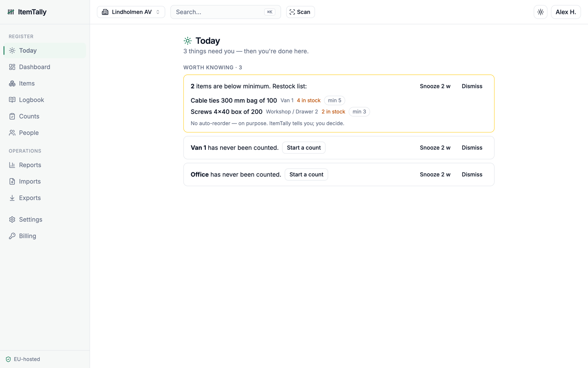Click the ⌘K shortcut badge
The width and height of the screenshot is (588, 368).
[x=269, y=12]
